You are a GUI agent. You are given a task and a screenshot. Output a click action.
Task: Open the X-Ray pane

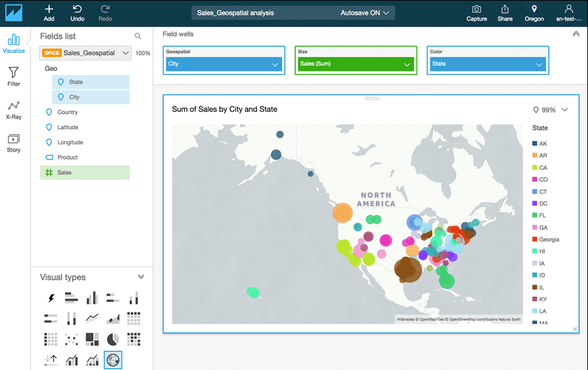point(13,110)
